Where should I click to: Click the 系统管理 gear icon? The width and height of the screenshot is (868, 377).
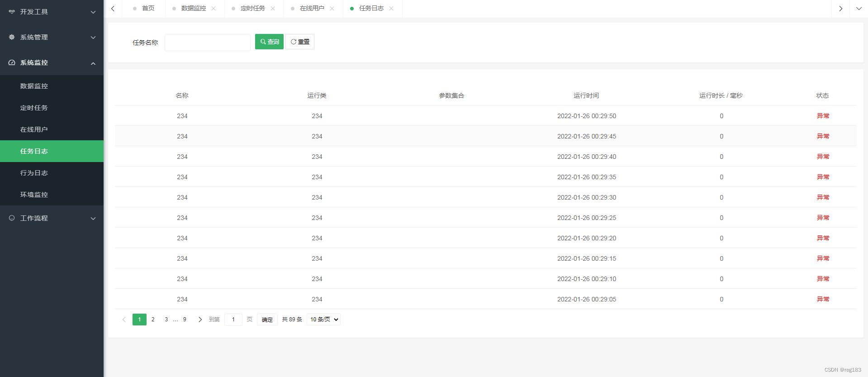(x=12, y=37)
